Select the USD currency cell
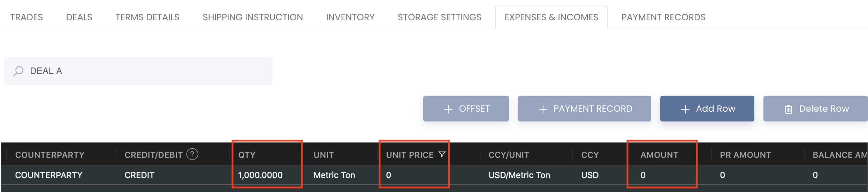The height and width of the screenshot is (192, 868). [x=590, y=175]
